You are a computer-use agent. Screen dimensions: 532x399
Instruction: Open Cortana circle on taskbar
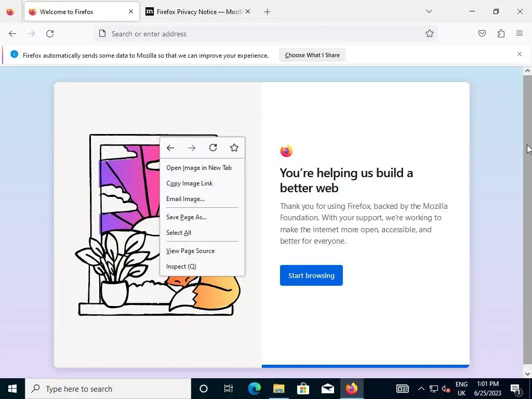pos(204,389)
